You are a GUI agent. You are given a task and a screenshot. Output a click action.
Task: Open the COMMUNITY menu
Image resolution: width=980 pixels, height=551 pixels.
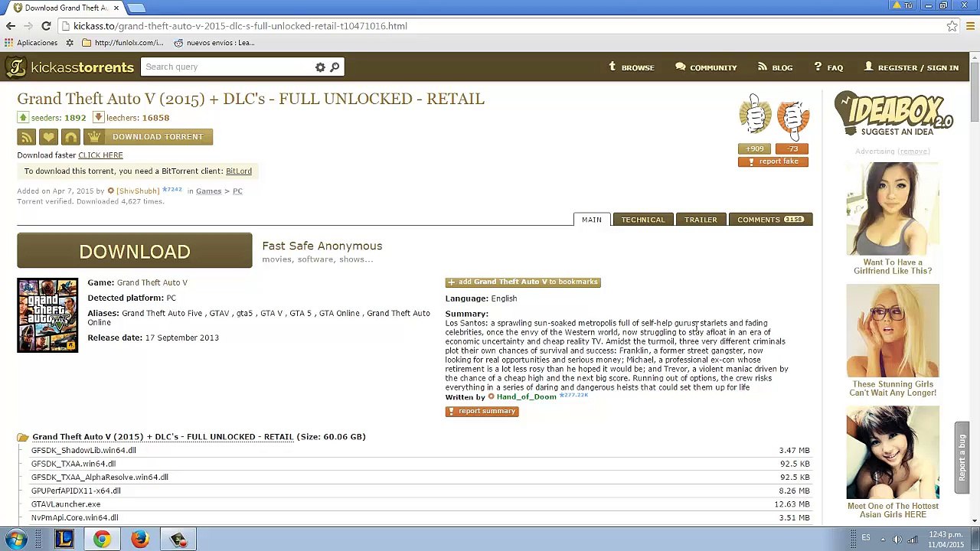(706, 67)
